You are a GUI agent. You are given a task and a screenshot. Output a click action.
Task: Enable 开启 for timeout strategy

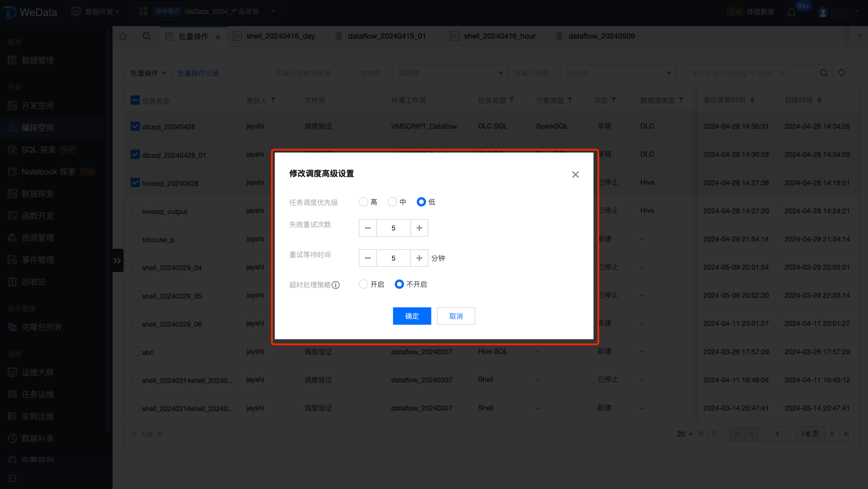(363, 284)
